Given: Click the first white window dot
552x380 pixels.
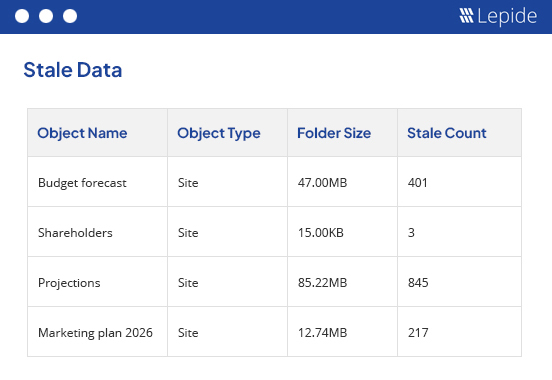Looking at the screenshot, I should pyautogui.click(x=22, y=16).
